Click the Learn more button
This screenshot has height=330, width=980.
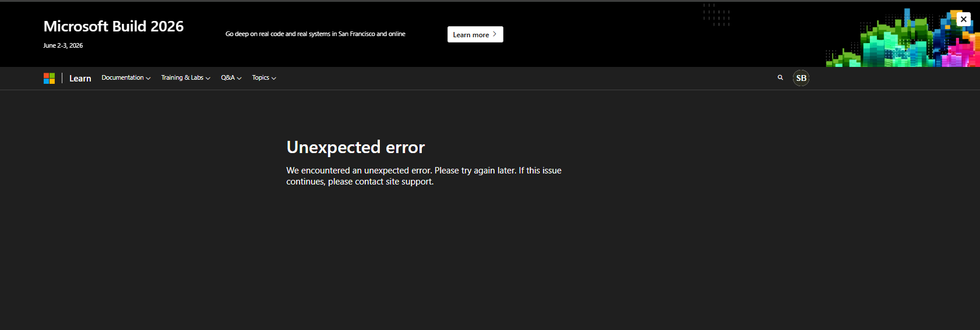click(x=475, y=34)
